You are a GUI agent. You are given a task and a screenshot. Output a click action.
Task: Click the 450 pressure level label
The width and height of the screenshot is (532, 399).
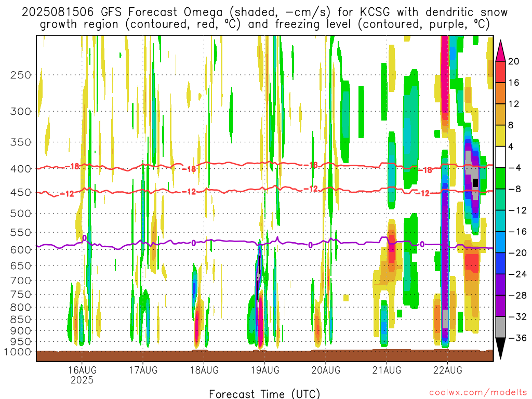[21, 192]
